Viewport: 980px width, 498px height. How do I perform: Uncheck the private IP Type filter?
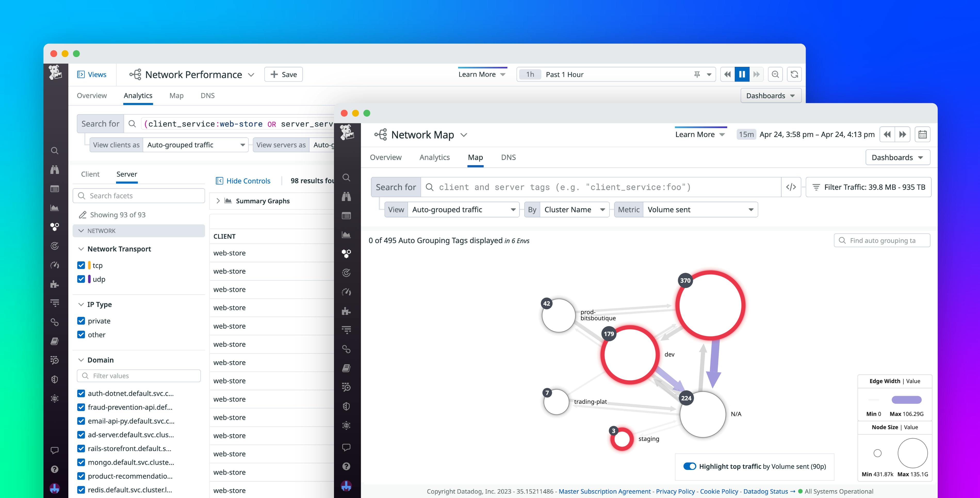[x=81, y=320]
